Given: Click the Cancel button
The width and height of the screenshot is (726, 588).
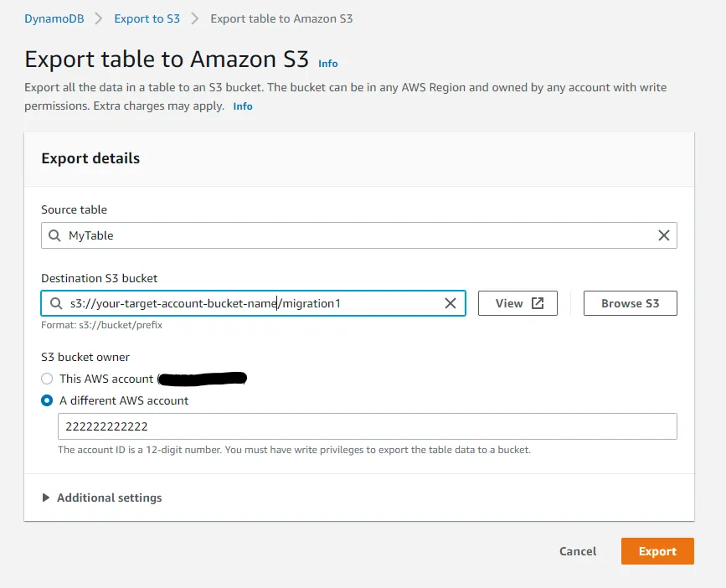Looking at the screenshot, I should tap(577, 551).
